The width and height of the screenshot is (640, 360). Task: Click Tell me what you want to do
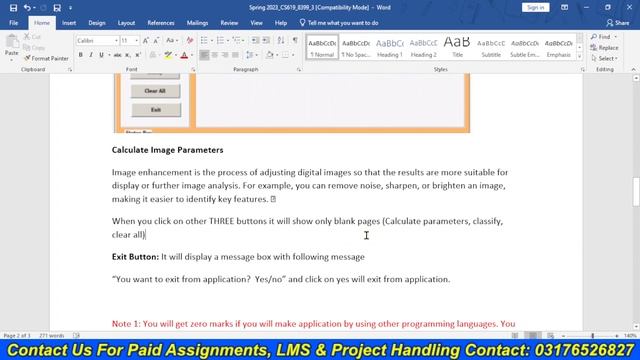point(339,23)
